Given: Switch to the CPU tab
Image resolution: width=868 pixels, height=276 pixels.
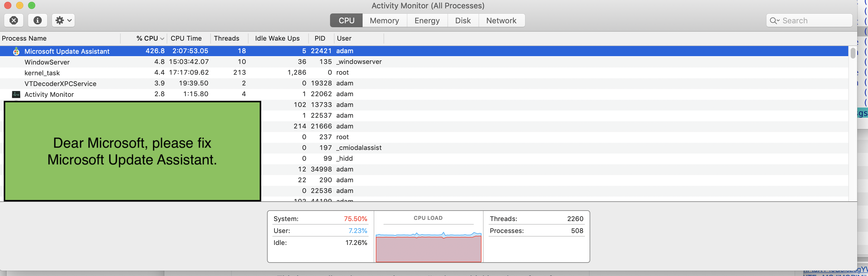Looking at the screenshot, I should [x=346, y=21].
